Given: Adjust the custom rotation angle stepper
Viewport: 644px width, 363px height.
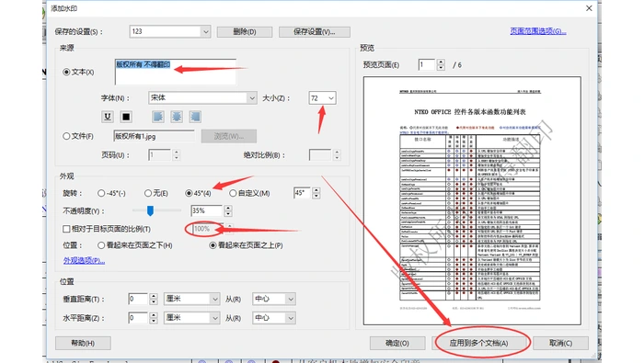Looking at the screenshot, I should pyautogui.click(x=316, y=193).
